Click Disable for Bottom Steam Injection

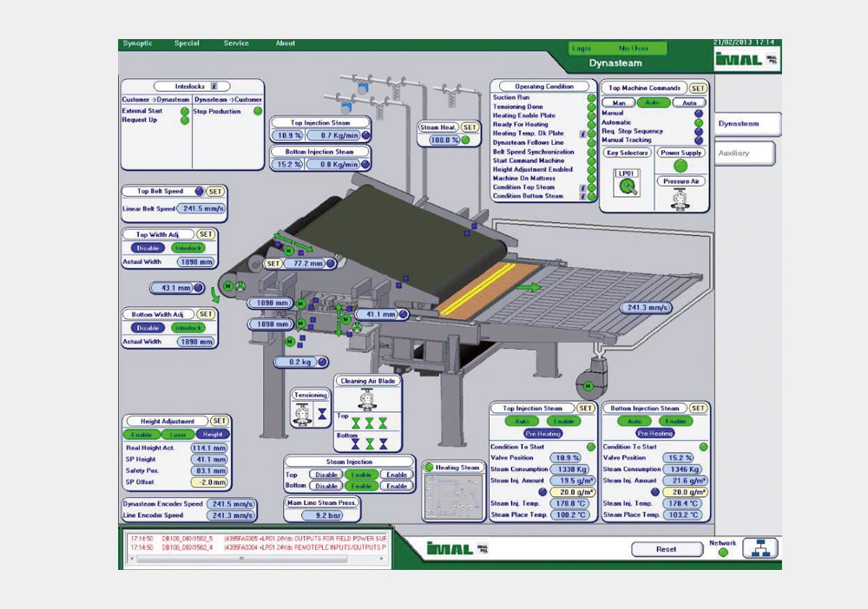click(326, 486)
